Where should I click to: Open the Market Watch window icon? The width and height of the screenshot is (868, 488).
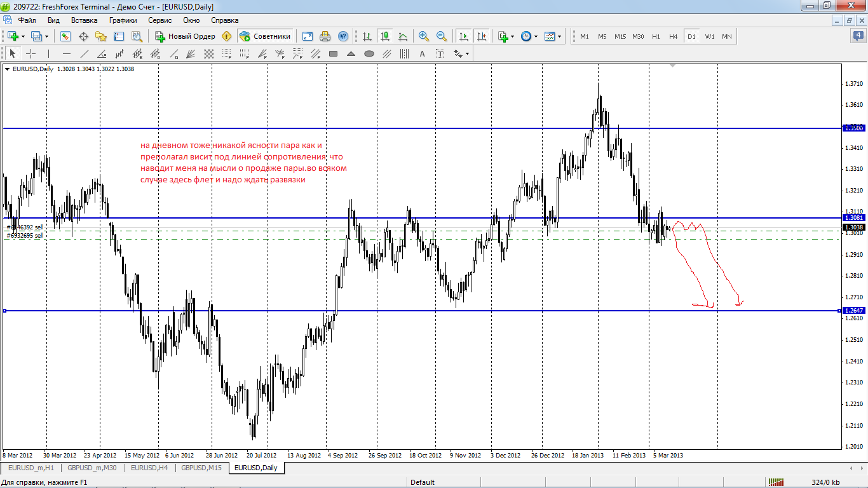(65, 36)
